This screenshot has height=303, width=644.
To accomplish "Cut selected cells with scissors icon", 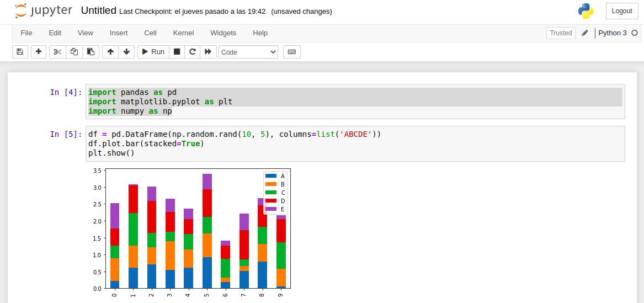I will pyautogui.click(x=57, y=52).
